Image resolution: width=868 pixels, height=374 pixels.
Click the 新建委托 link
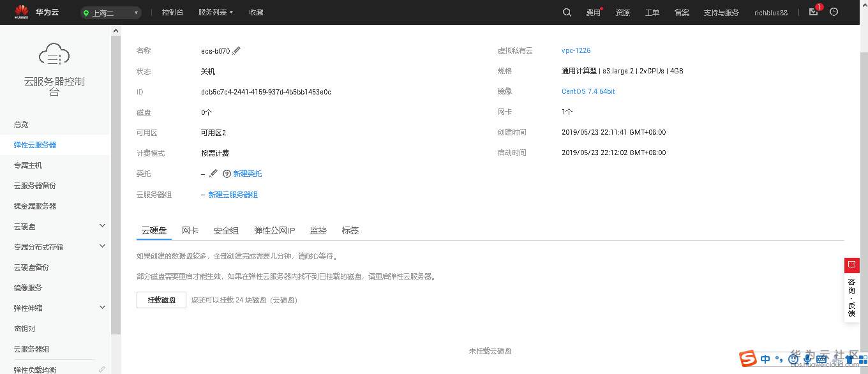tap(248, 174)
